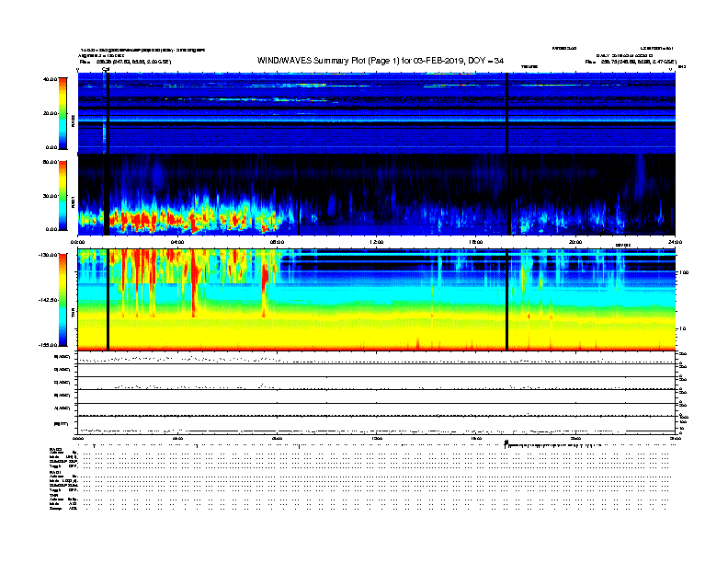Click the 20:00 tick below RAD1 spectrogram
Viewport: 728px width, 563px height.
575,242
